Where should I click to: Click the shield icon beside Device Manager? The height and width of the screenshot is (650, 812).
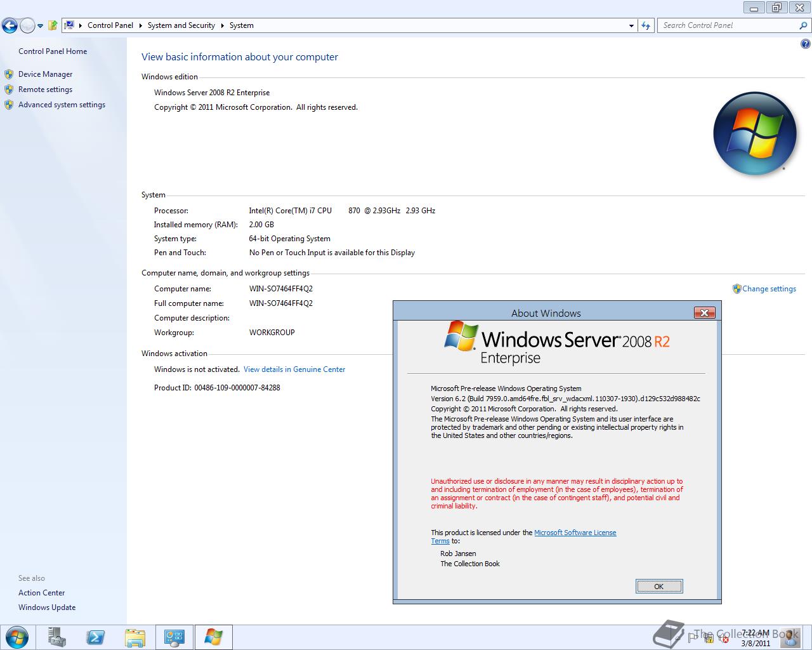[x=9, y=74]
